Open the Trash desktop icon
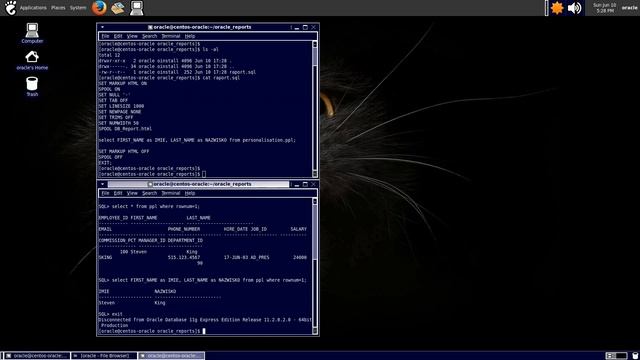The image size is (640, 360). (32, 86)
